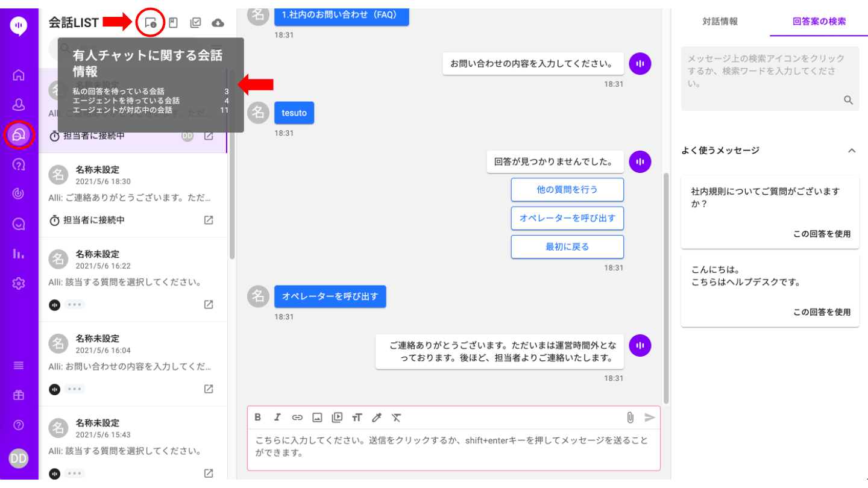
Task: Click the よく使うメッセージ heading
Action: (720, 151)
